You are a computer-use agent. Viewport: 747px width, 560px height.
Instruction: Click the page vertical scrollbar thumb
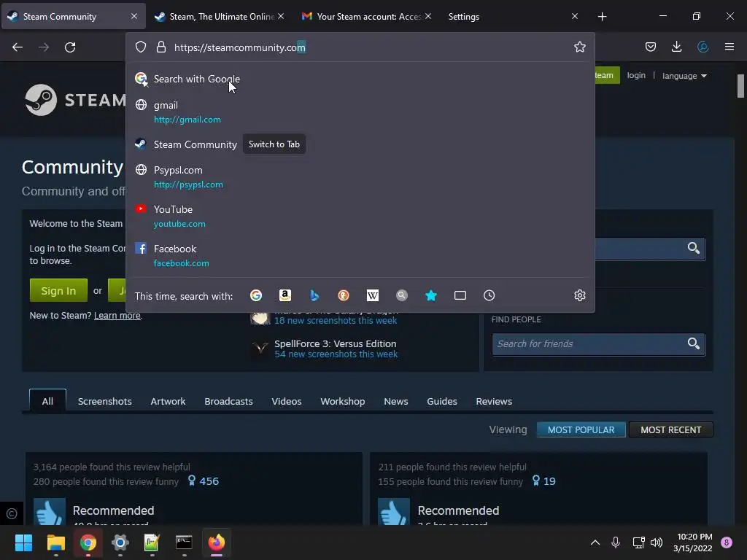click(x=740, y=86)
